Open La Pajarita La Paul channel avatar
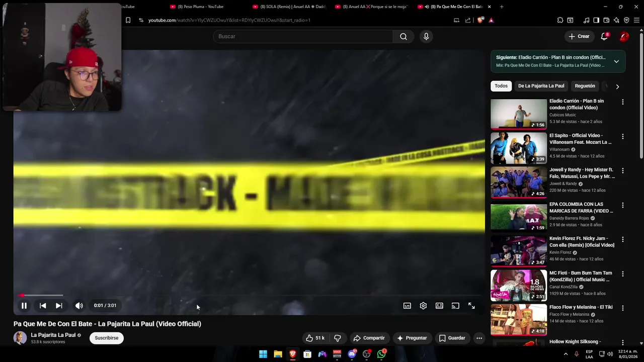This screenshot has height=362, width=644. pos(20,338)
